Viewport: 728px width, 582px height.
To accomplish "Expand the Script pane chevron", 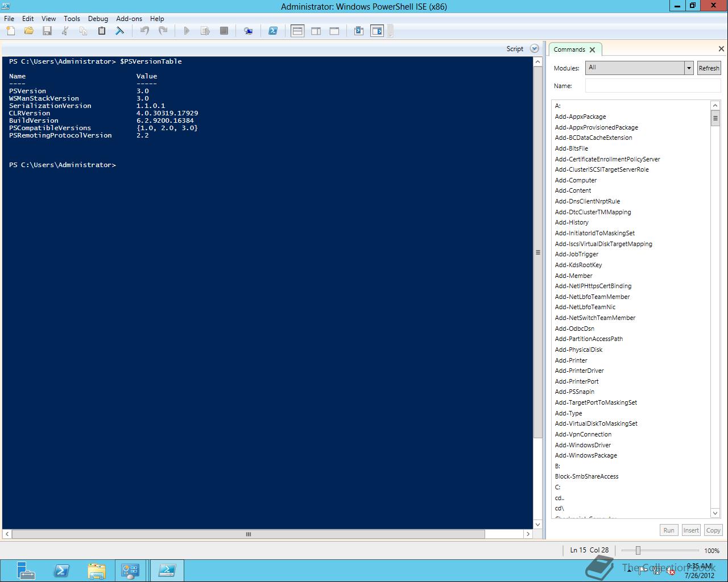I will pyautogui.click(x=534, y=48).
